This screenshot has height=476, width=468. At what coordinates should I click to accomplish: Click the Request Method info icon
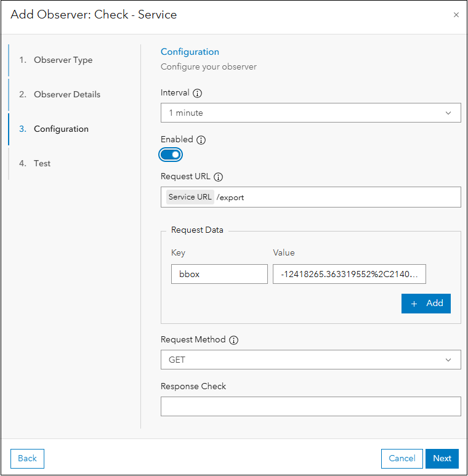tap(234, 340)
